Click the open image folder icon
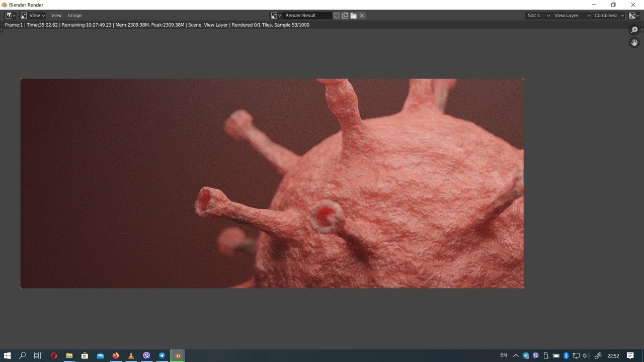Screen dimensions: 644x362 (353, 16)
